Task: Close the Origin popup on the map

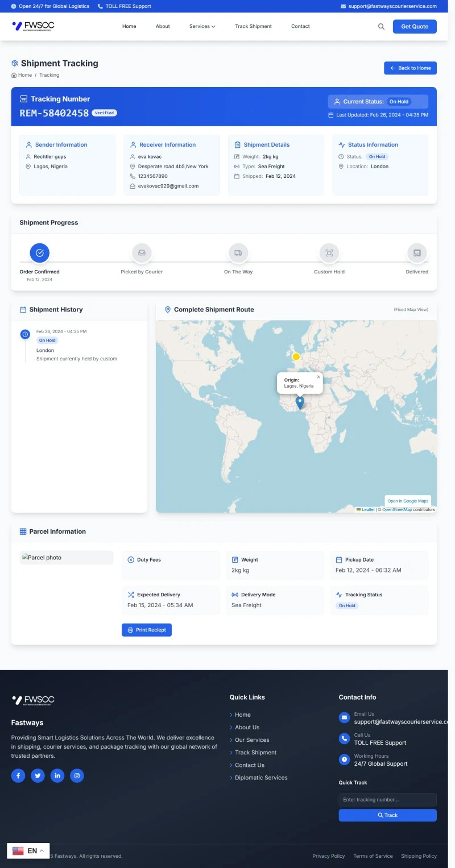Action: (318, 376)
